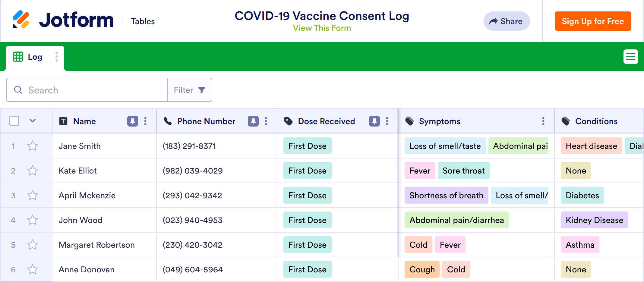
Task: Click the Jotform logo icon
Action: 21,20
